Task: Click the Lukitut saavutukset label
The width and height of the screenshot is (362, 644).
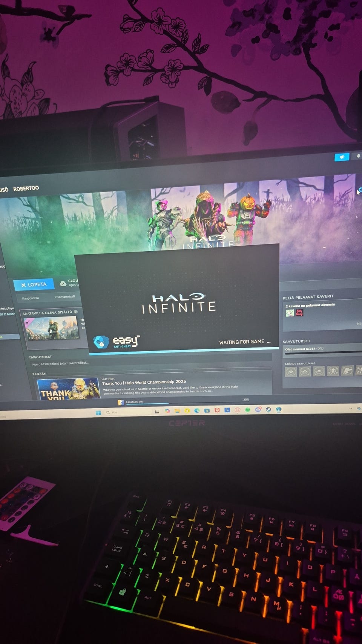Action: [300, 363]
